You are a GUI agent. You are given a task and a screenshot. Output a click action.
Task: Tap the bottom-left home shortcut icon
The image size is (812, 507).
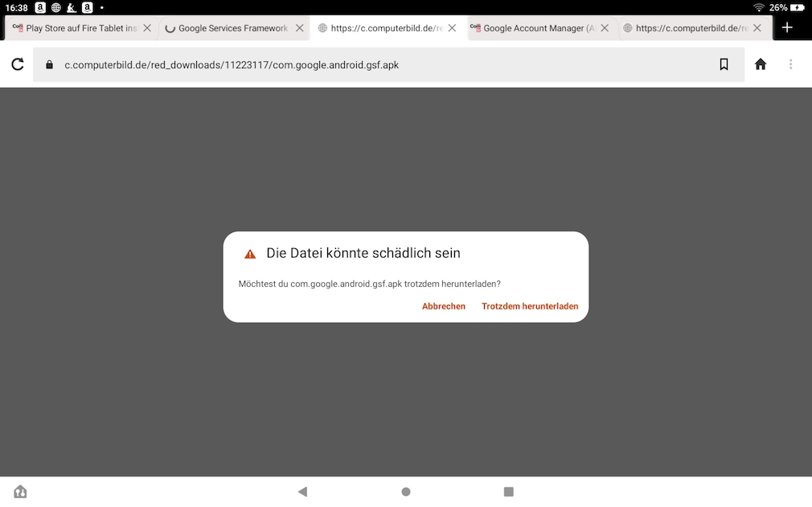click(x=20, y=492)
